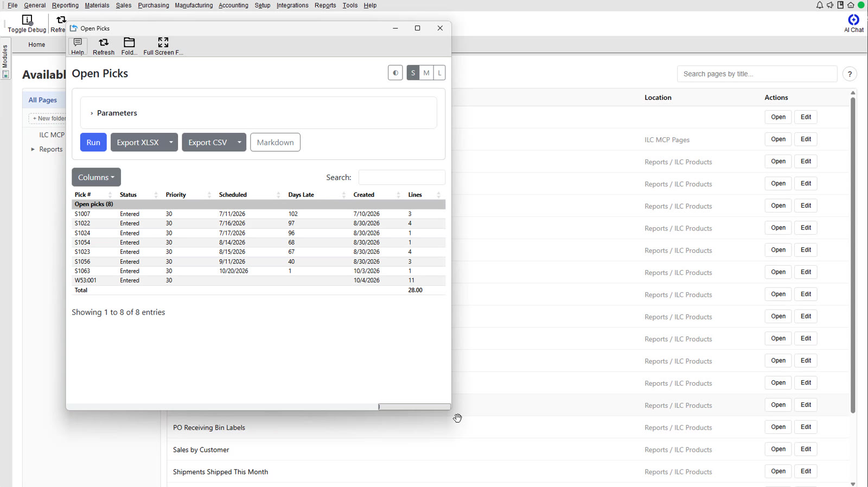
Task: Open the AI Chat icon
Action: click(x=853, y=23)
